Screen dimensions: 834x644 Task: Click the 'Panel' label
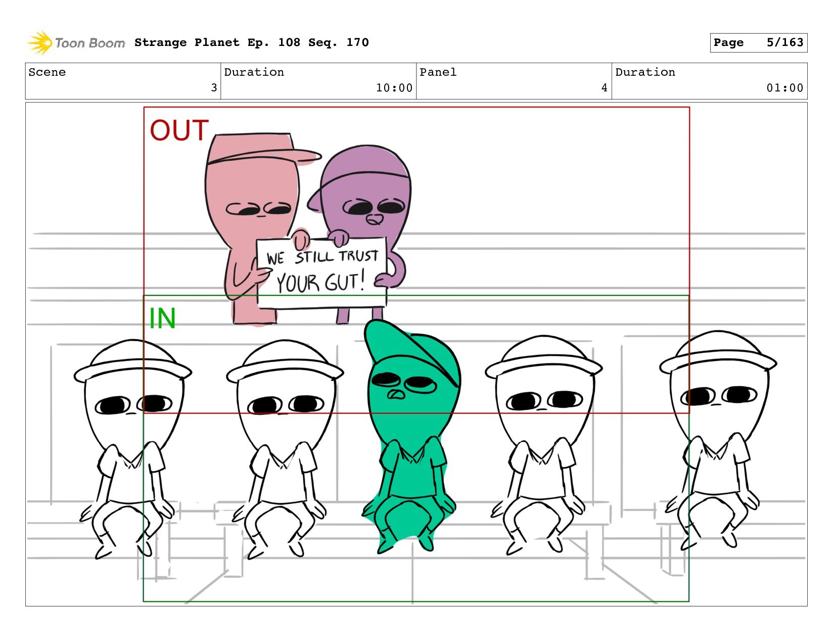click(x=438, y=72)
